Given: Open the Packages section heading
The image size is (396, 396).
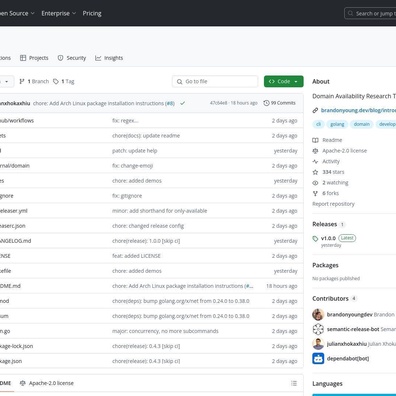Looking at the screenshot, I should coord(325,265).
